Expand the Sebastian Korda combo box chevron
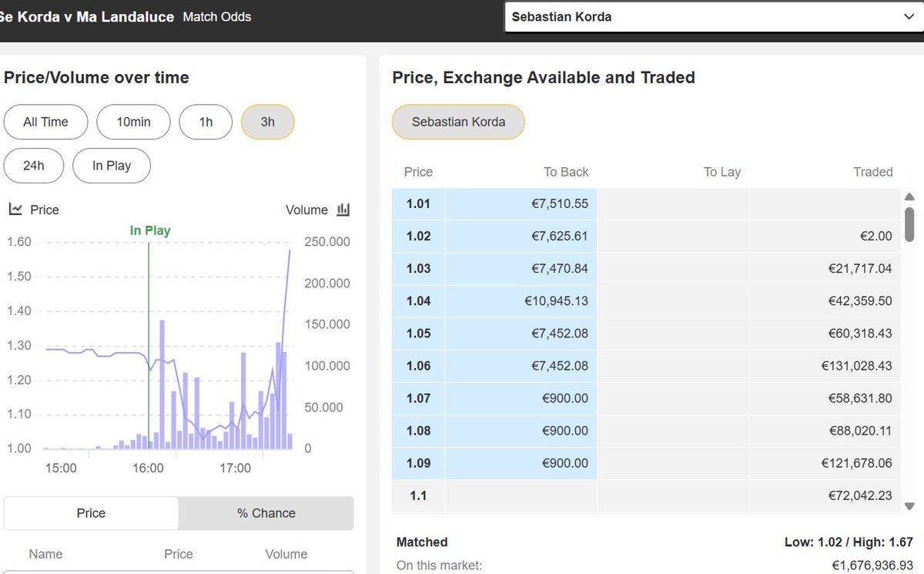The width and height of the screenshot is (924, 574). tap(909, 16)
